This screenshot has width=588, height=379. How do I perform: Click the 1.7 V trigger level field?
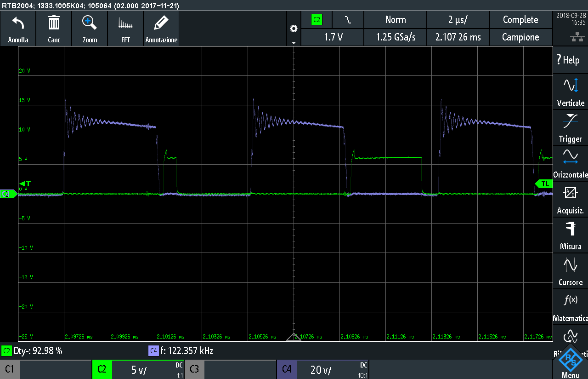point(333,37)
